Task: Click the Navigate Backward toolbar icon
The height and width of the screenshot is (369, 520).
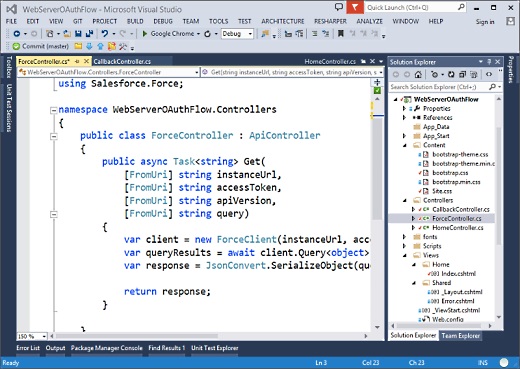Action: [16, 34]
